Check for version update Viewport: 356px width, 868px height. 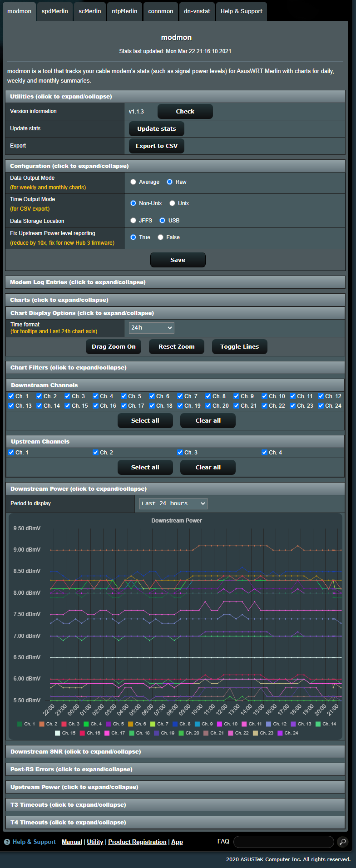point(185,111)
